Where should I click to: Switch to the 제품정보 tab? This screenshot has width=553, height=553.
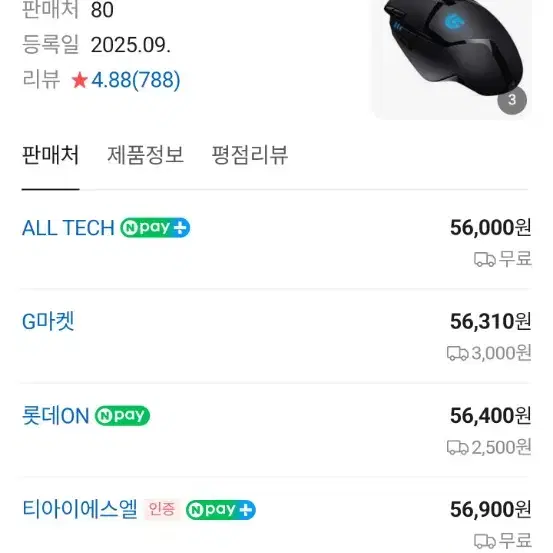click(x=145, y=155)
